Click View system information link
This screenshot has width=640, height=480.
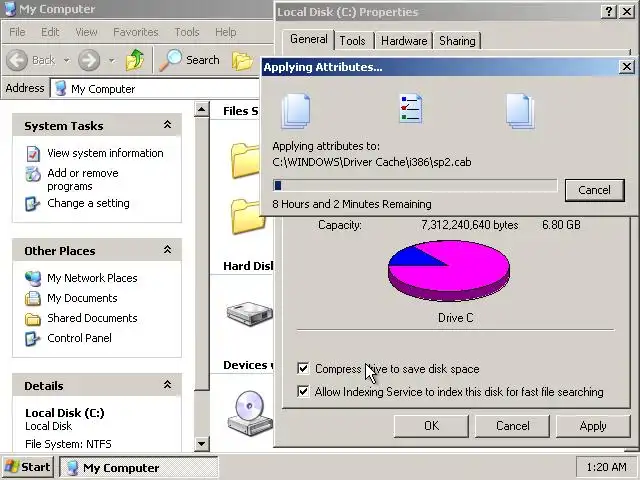pyautogui.click(x=105, y=153)
